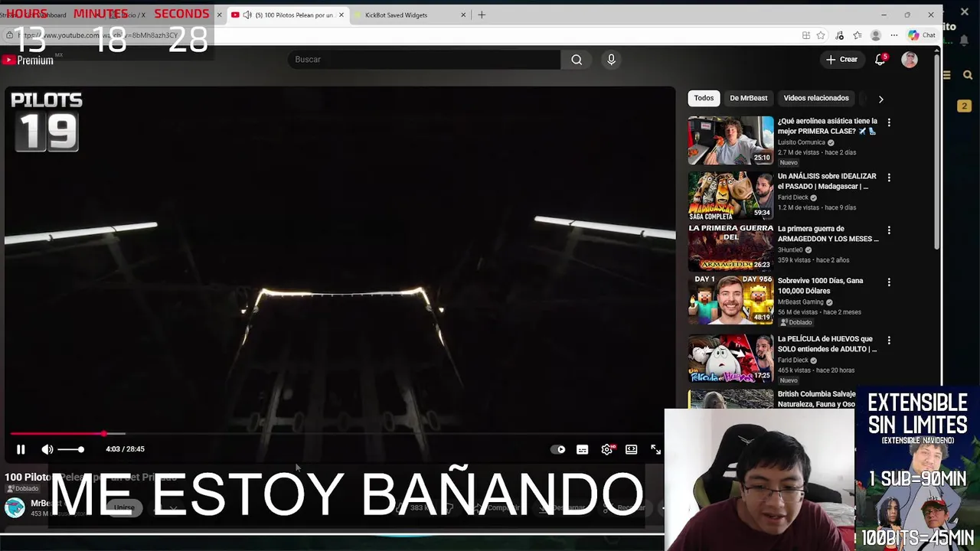Add page to favorites star icon
The image size is (980, 551).
pos(821,35)
